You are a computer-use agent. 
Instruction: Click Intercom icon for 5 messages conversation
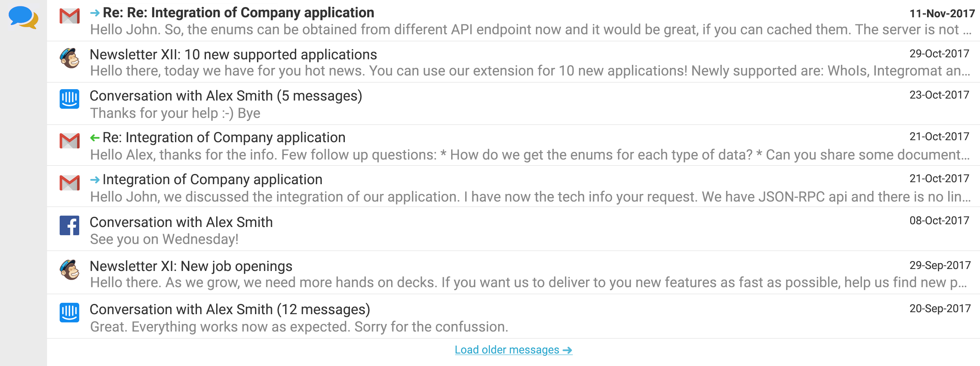pos(69,99)
